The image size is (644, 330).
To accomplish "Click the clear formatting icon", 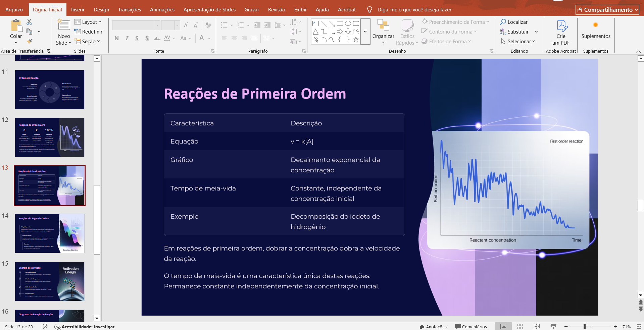I will coord(208,25).
